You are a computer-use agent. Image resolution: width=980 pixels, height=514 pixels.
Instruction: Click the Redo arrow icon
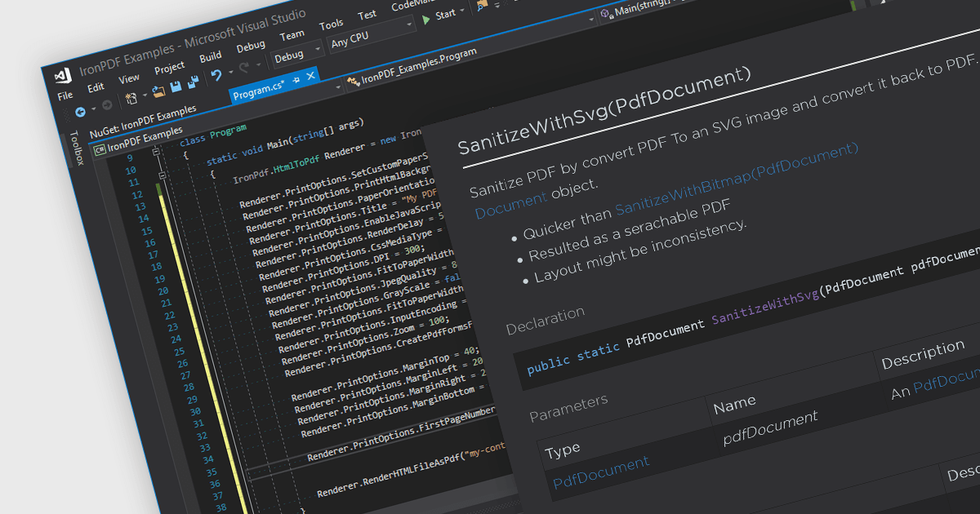pyautogui.click(x=243, y=68)
